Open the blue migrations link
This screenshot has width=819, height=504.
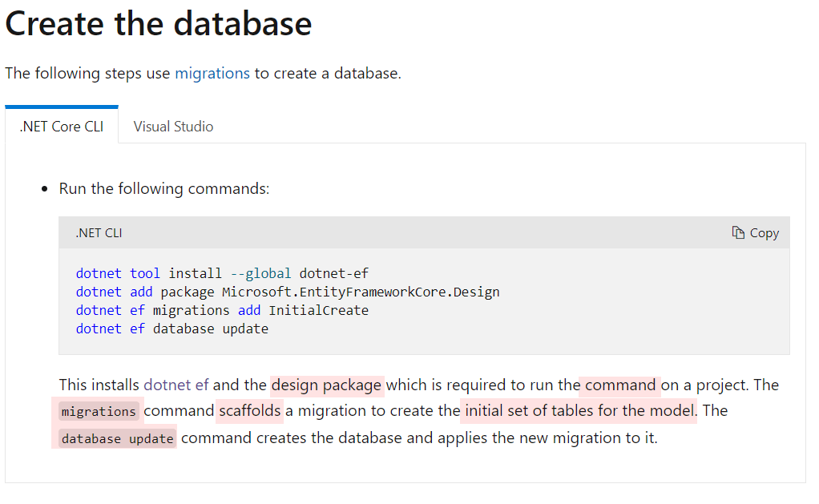pos(212,73)
